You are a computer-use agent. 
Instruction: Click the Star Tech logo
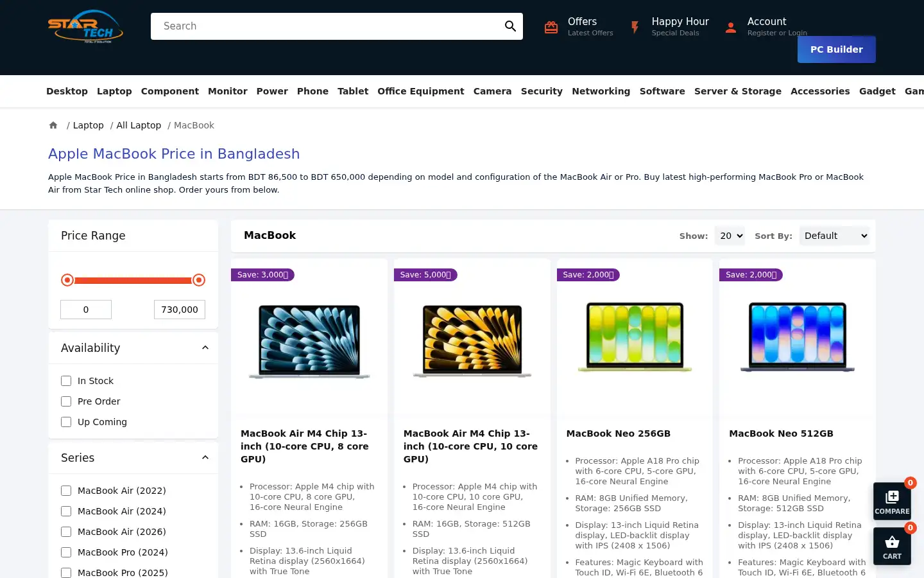(x=85, y=26)
